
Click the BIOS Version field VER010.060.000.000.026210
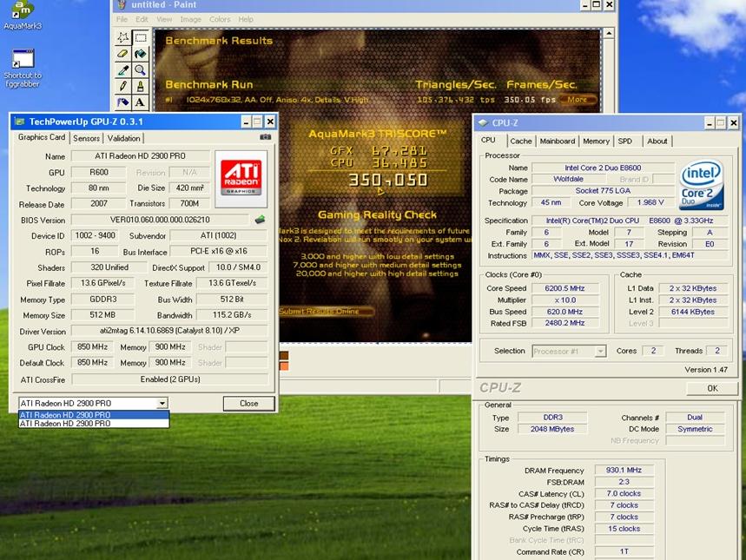[x=160, y=220]
